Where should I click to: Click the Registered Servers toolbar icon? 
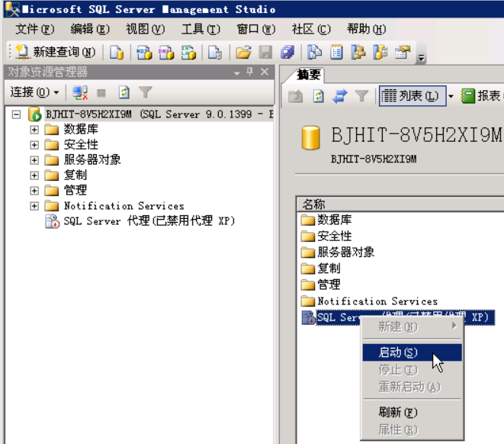[x=314, y=53]
